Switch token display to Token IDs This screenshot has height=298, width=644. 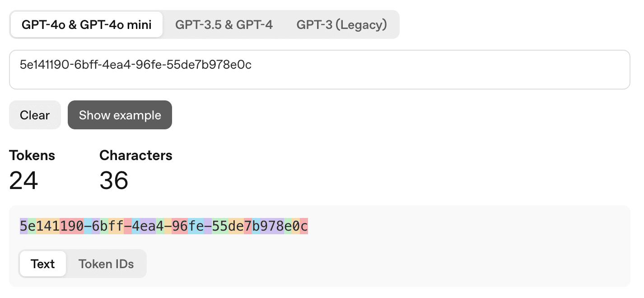pos(106,264)
